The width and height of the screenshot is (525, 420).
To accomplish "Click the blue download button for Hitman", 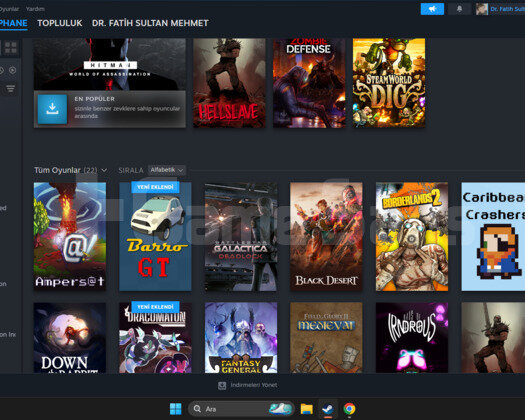I will click(x=52, y=109).
